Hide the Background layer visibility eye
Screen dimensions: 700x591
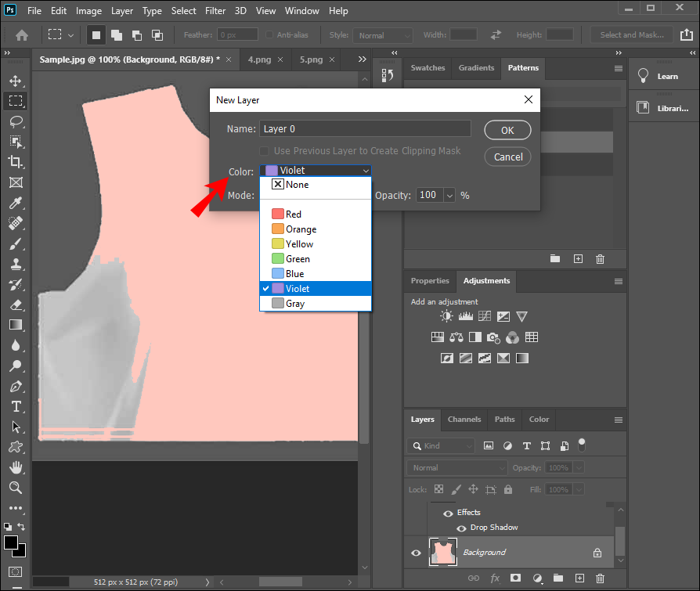416,553
